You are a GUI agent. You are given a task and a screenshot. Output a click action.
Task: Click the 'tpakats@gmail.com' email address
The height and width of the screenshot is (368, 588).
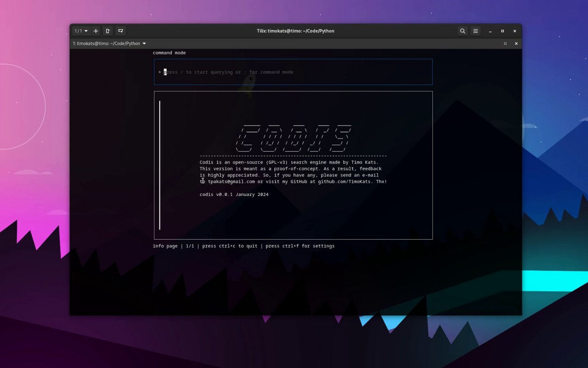coord(232,182)
